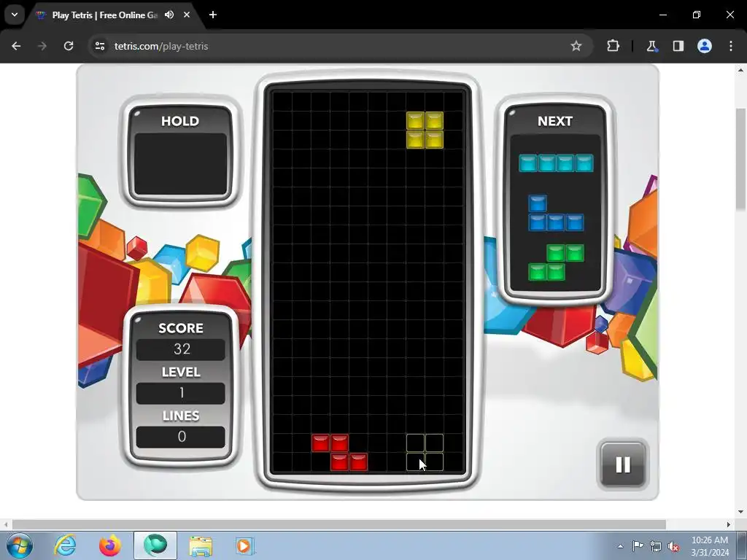Screen dimensions: 747x560
Task: Select the active browser taskbar button
Action: click(155, 545)
